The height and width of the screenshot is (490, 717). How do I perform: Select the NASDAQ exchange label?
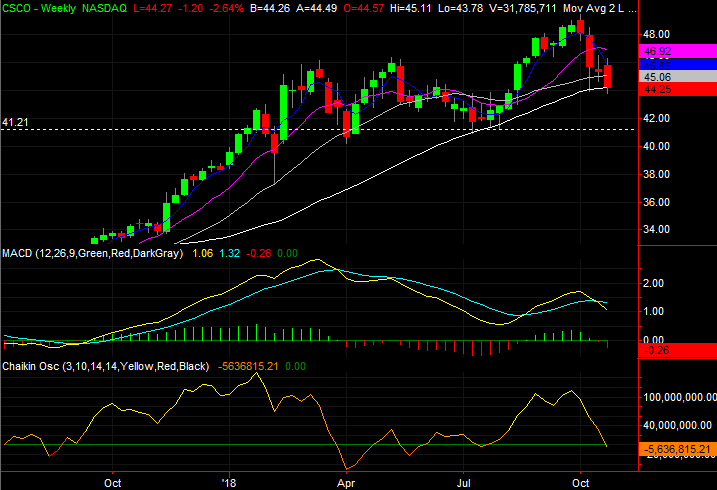pos(104,8)
